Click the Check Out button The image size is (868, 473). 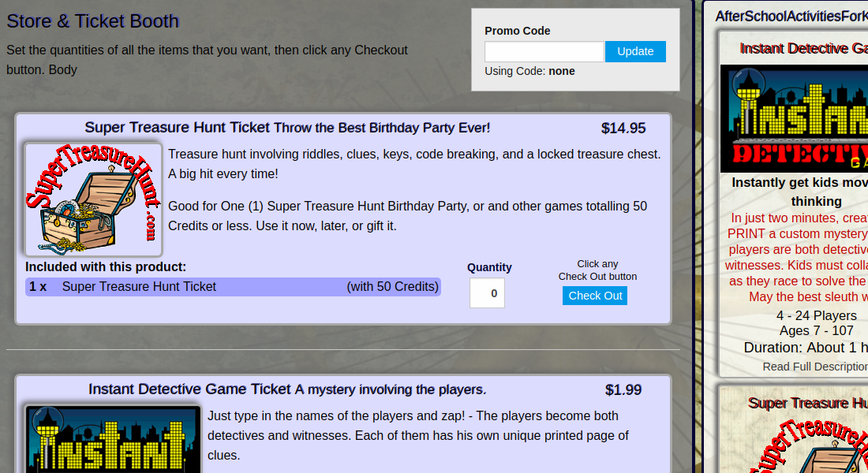[x=595, y=296]
